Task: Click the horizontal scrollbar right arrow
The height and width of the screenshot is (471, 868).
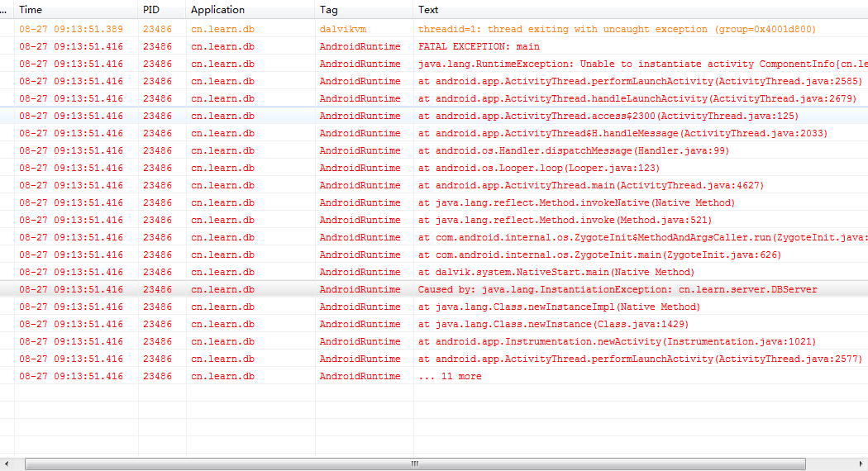Action: pyautogui.click(x=861, y=464)
